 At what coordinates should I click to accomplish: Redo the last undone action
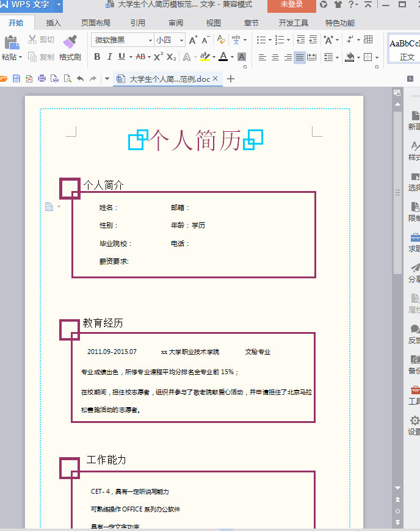[x=93, y=79]
